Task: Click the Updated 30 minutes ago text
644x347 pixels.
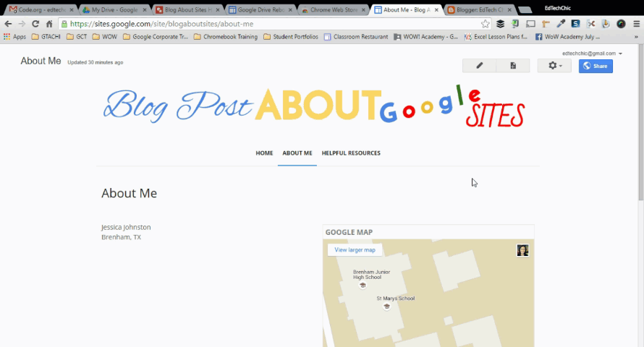Action: pos(96,62)
